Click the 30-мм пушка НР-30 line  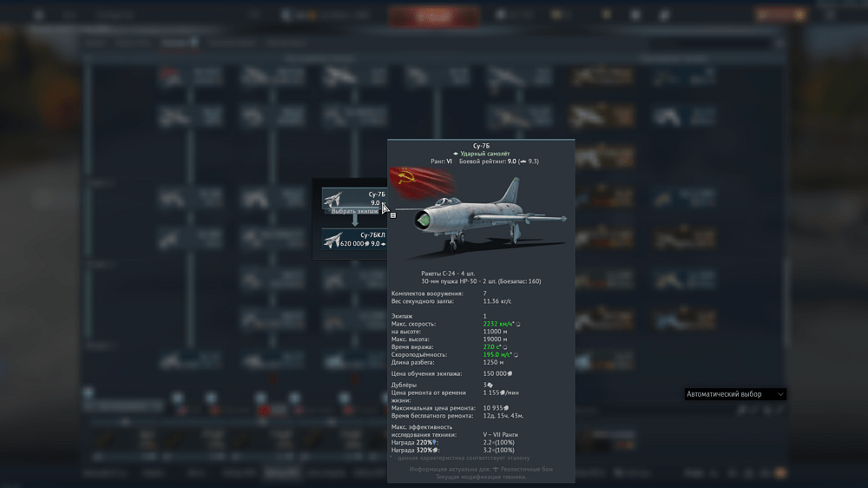pyautogui.click(x=481, y=281)
